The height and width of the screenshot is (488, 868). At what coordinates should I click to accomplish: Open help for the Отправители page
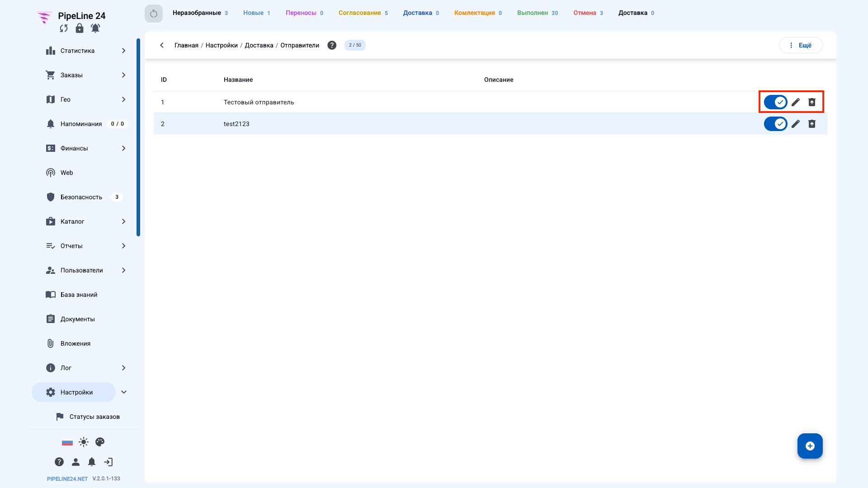pos(332,45)
